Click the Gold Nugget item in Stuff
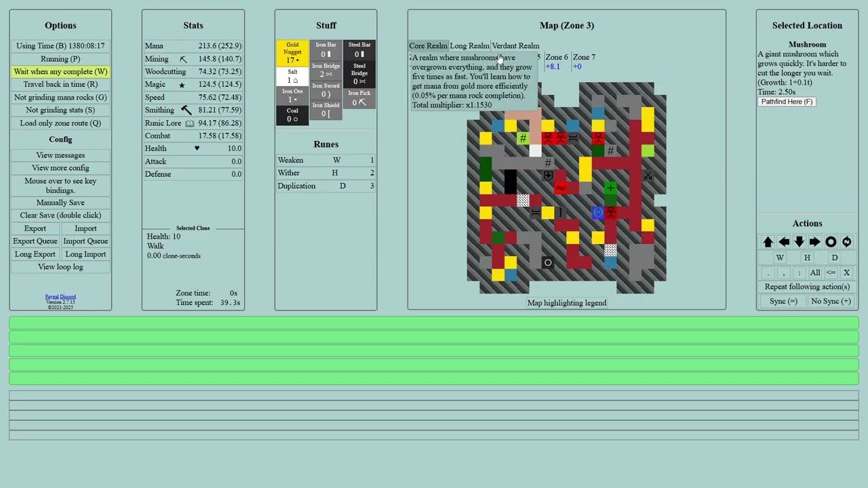The height and width of the screenshot is (488, 868). click(x=292, y=53)
